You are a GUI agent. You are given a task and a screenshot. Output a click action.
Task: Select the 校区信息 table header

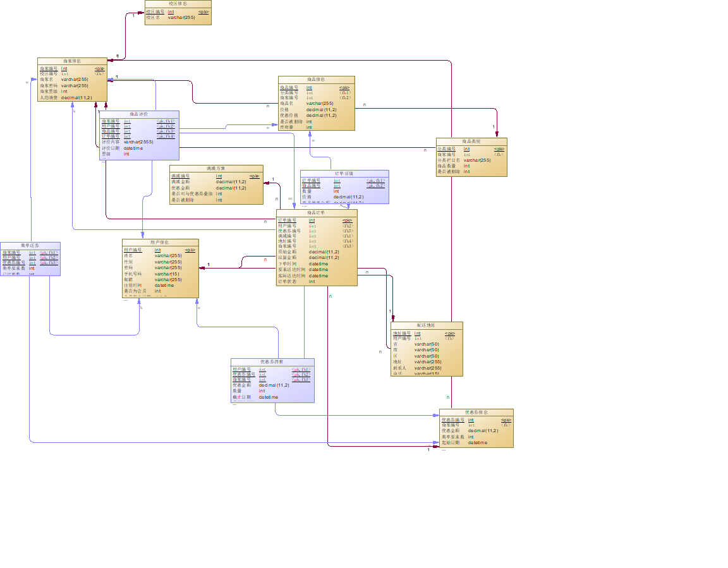[178, 4]
